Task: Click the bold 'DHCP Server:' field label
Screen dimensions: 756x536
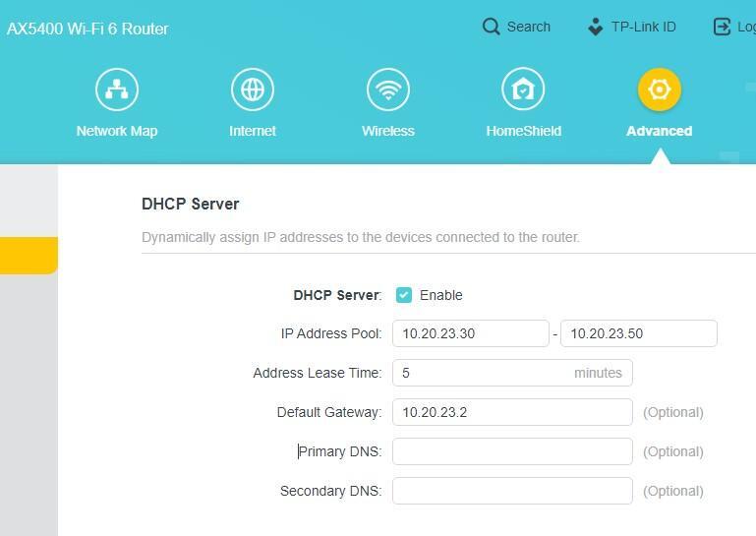Action: coord(337,295)
